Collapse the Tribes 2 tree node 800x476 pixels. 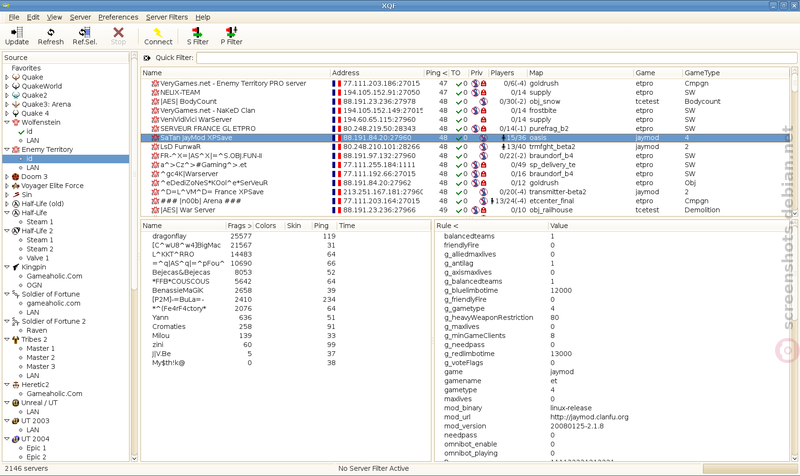(x=7, y=339)
